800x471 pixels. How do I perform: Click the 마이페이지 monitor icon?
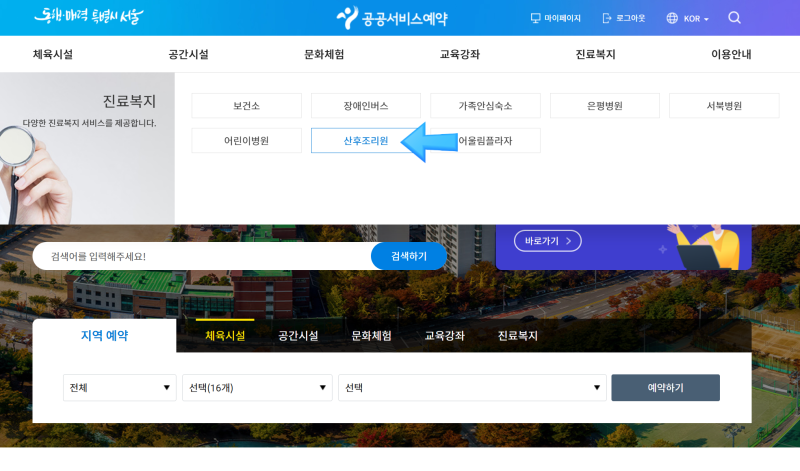click(535, 18)
